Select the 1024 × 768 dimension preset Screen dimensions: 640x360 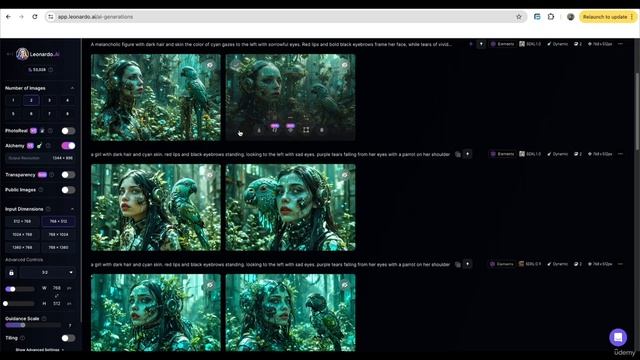22,235
